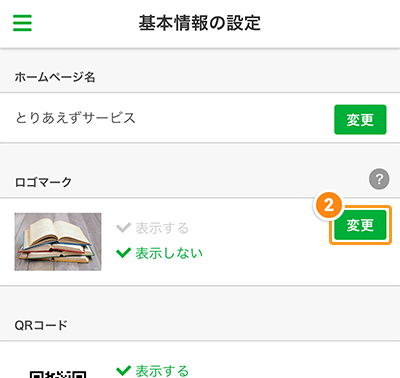This screenshot has height=378, width=400.
Task: Click empty space below the logo 変更 button
Action: [x=360, y=265]
